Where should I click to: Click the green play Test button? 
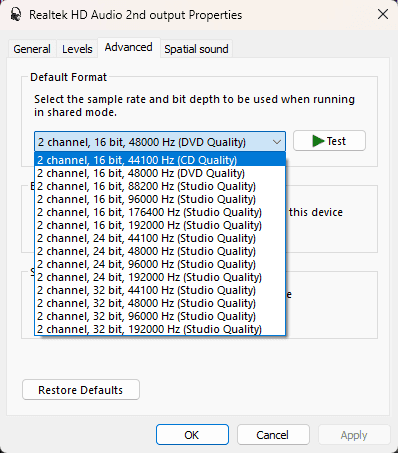point(329,141)
